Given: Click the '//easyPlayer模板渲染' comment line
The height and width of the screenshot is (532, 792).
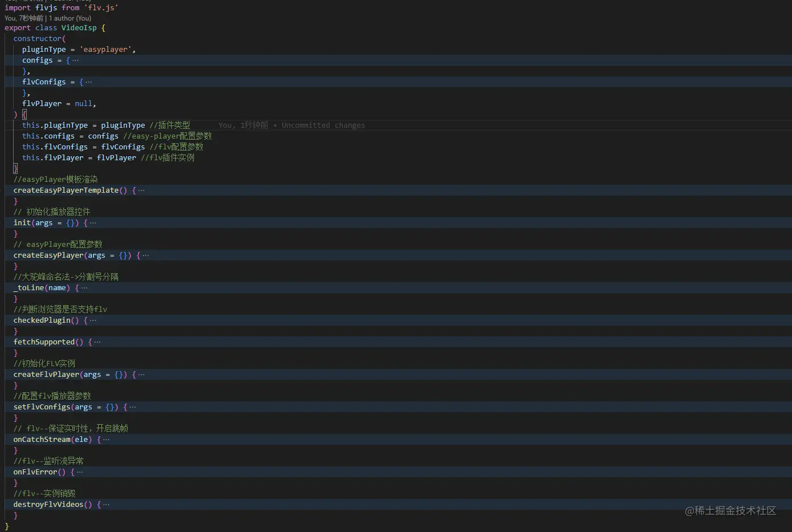Looking at the screenshot, I should click(x=56, y=180).
